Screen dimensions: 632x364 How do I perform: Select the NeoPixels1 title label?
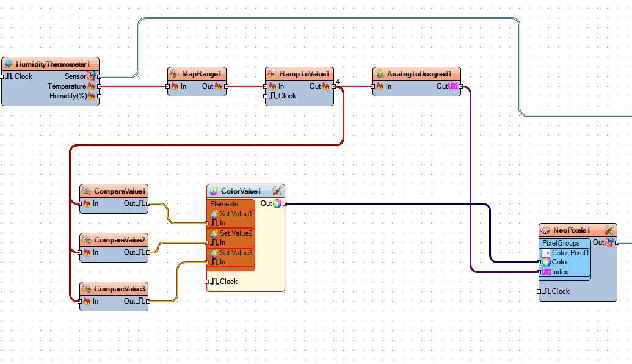coord(572,230)
